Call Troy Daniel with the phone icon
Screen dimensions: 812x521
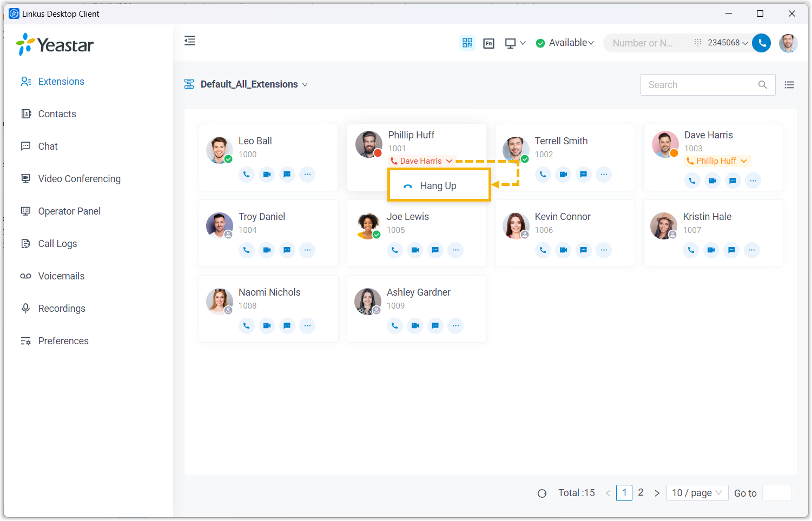pos(247,250)
